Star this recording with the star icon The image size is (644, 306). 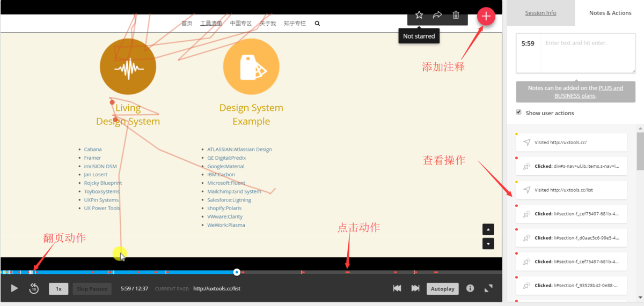[419, 15]
